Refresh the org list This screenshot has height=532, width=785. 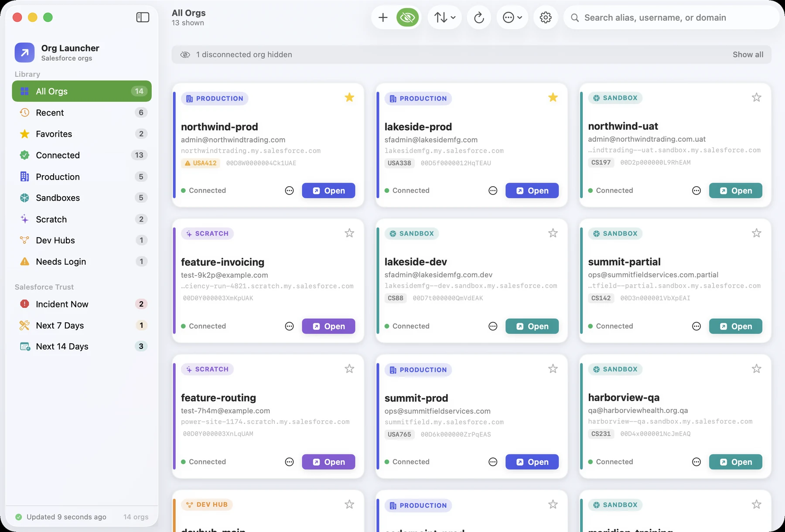pyautogui.click(x=479, y=17)
